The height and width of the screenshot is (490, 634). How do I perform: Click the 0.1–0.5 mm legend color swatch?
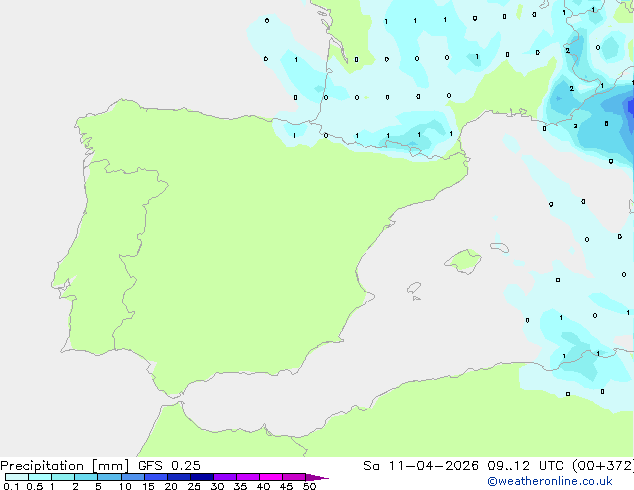(x=17, y=477)
